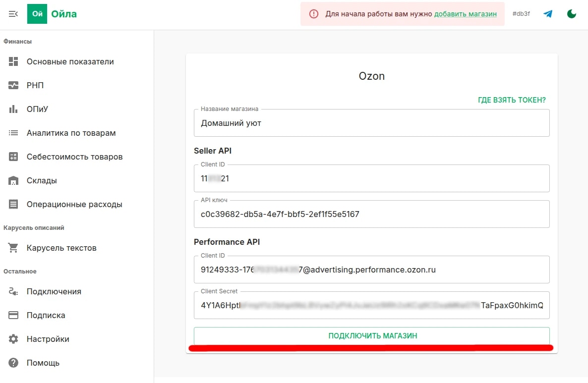This screenshot has width=588, height=383.
Task: Click the Ozon form heading
Action: click(372, 76)
